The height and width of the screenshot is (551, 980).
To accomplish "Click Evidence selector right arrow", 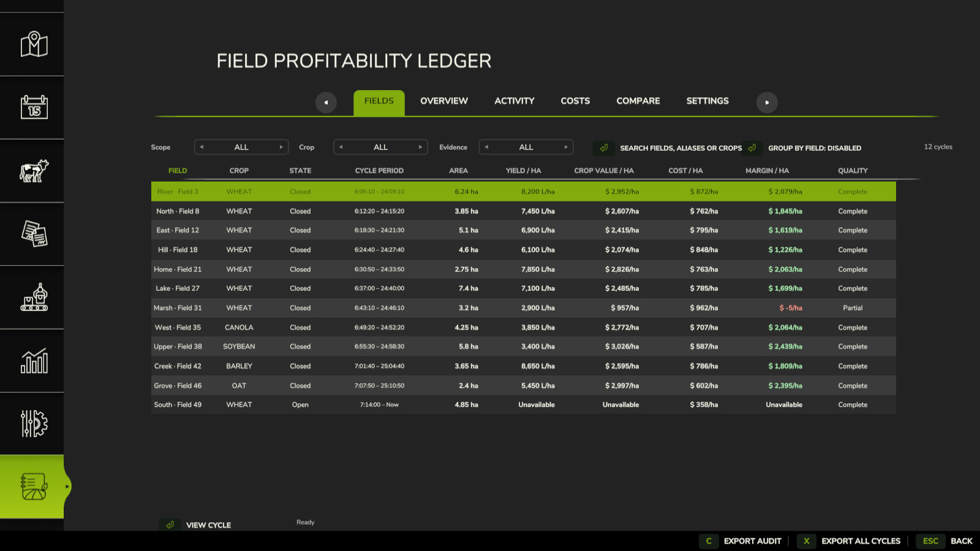I will 566,147.
